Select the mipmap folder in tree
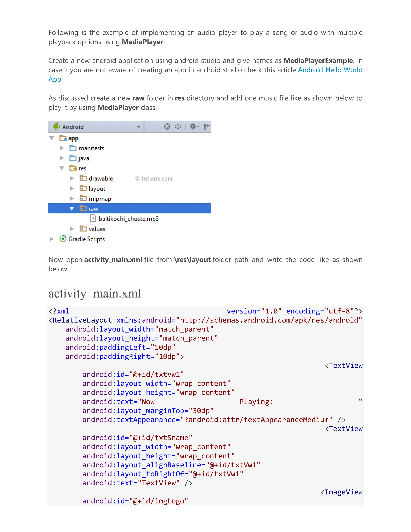Screen dimensions: 411x532 (100, 199)
